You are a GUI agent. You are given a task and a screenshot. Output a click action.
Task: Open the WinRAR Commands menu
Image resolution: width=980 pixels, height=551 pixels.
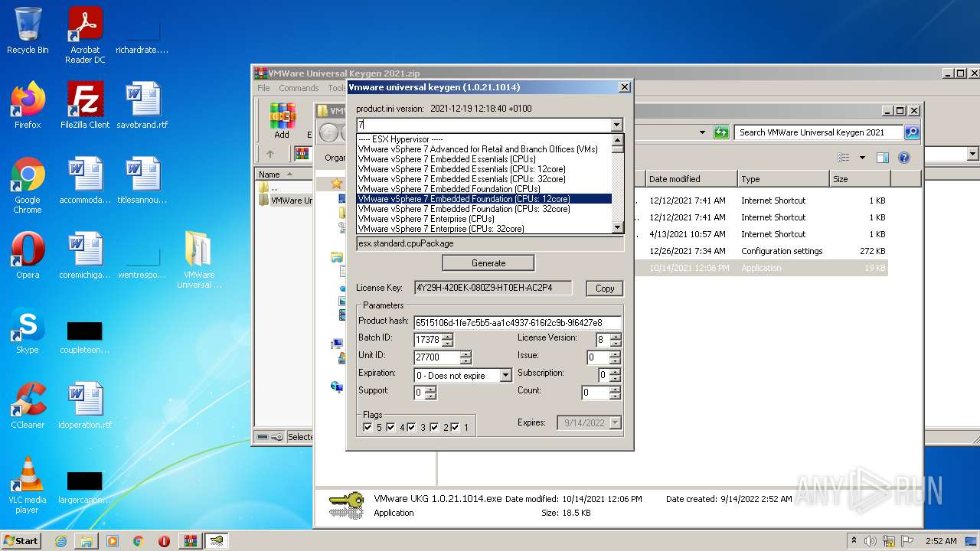(299, 88)
